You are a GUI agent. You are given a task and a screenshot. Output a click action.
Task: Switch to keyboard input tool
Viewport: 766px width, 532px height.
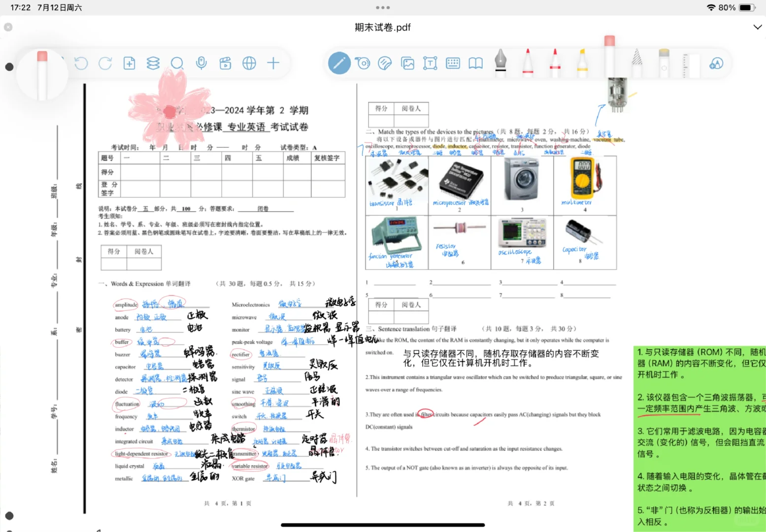click(453, 63)
